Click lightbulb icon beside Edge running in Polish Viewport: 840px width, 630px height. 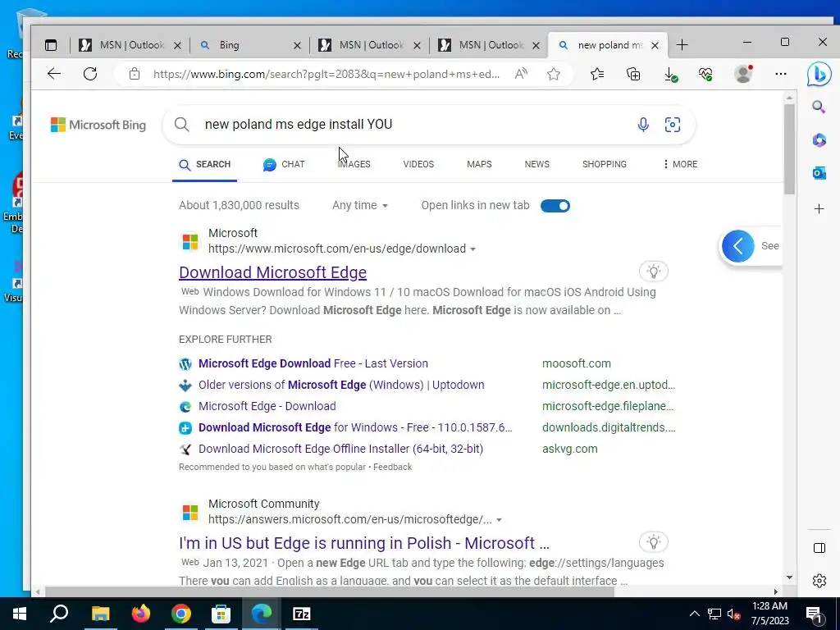click(x=653, y=542)
